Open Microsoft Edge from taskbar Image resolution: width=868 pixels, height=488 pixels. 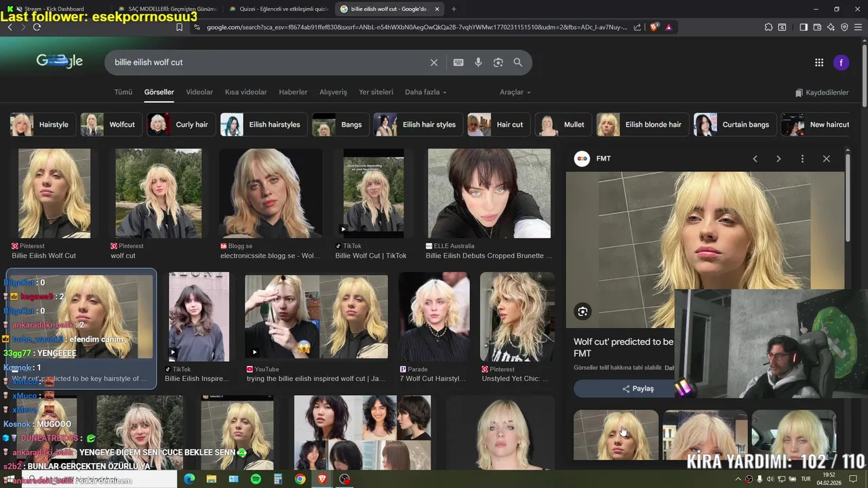(189, 479)
